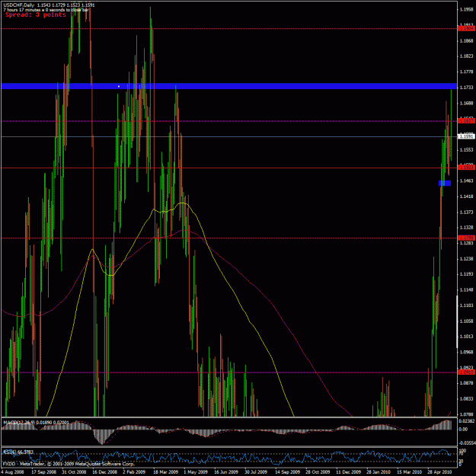
Task: Click the 1.1868 price scale label
Action: tap(467, 40)
